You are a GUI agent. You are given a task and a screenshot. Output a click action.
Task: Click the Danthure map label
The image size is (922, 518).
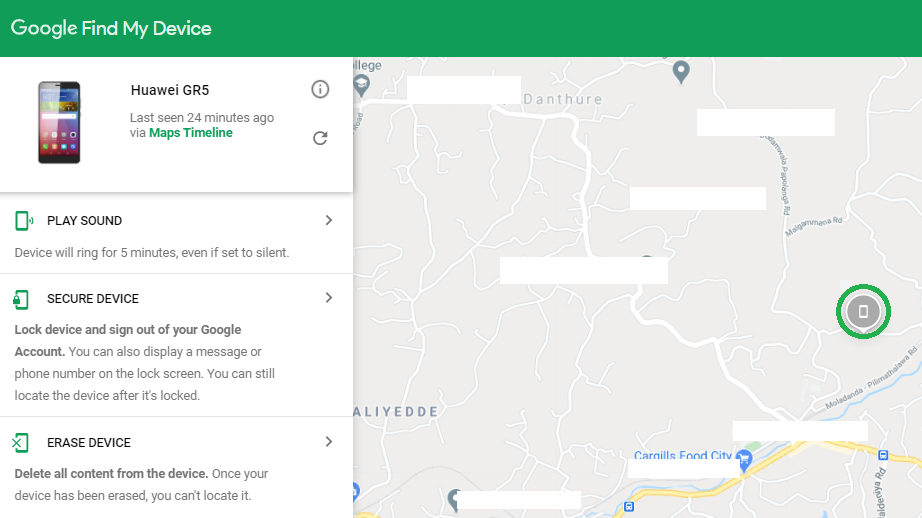pos(563,99)
